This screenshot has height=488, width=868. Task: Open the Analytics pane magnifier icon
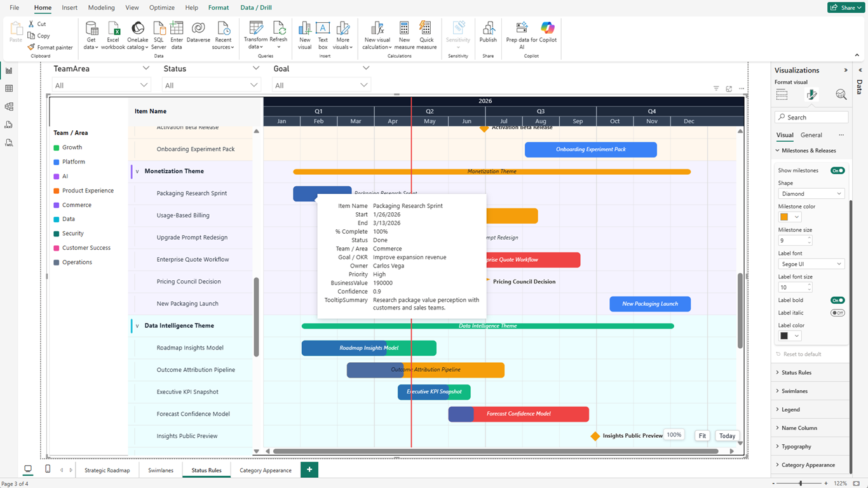click(841, 95)
